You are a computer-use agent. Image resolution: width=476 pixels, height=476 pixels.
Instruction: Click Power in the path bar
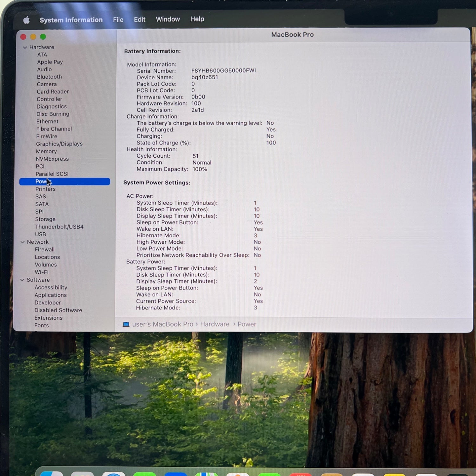(x=247, y=324)
